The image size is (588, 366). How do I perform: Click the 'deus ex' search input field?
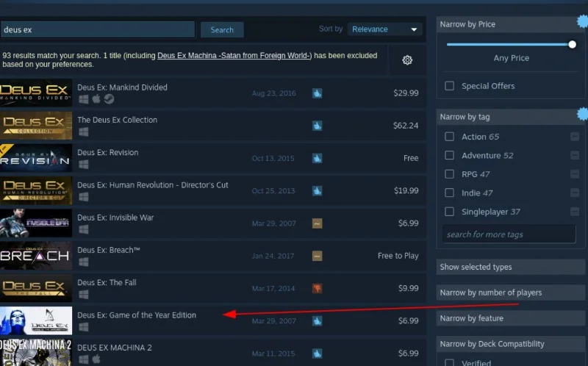click(x=98, y=29)
